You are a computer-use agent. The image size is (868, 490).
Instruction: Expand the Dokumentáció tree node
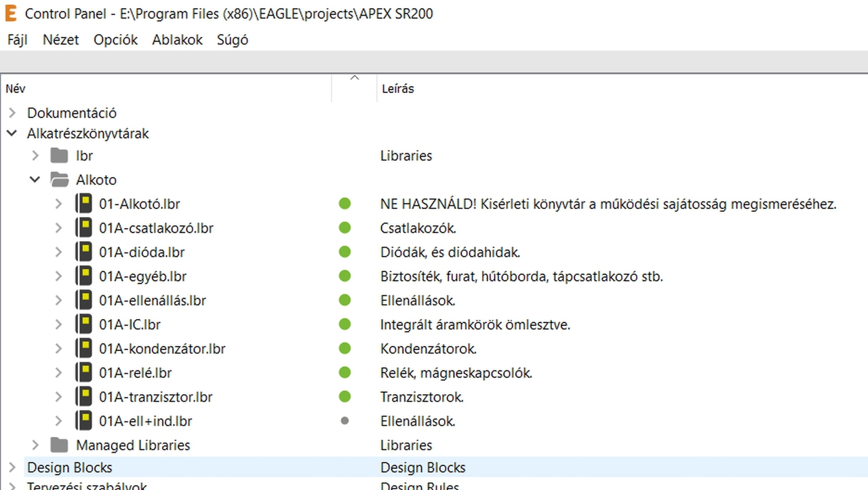pyautogui.click(x=12, y=113)
